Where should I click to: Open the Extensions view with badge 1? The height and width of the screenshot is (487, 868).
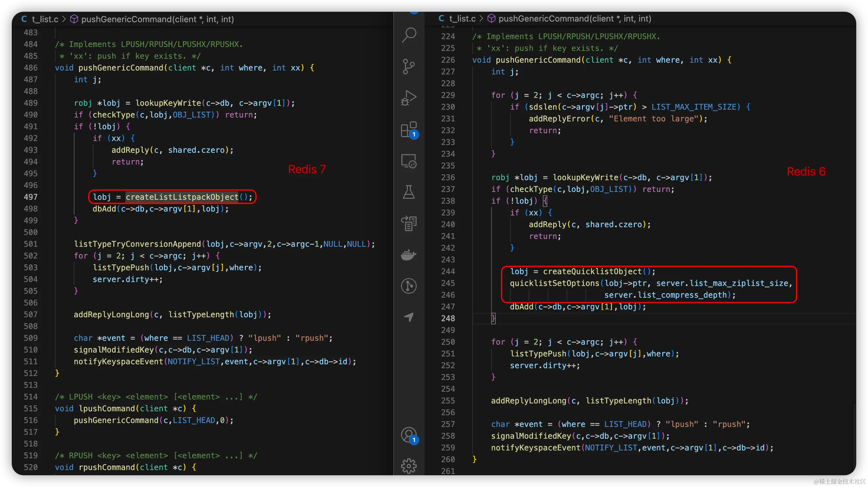coord(409,130)
